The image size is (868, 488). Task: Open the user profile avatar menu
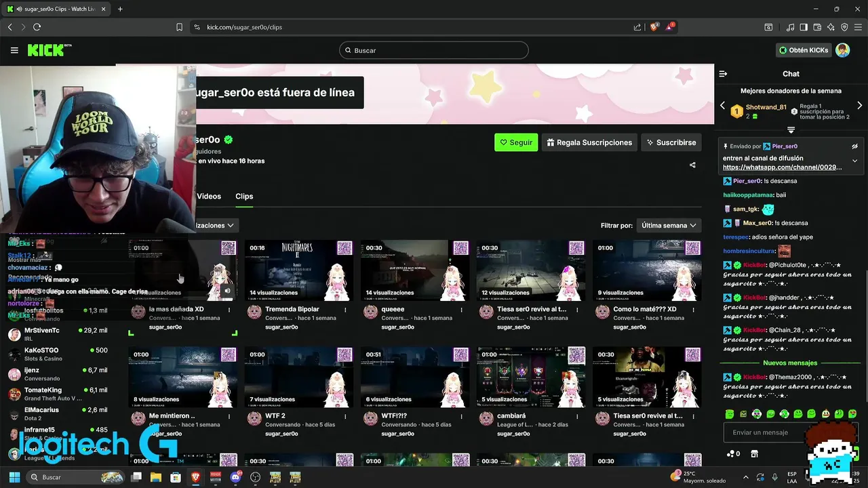click(x=842, y=50)
